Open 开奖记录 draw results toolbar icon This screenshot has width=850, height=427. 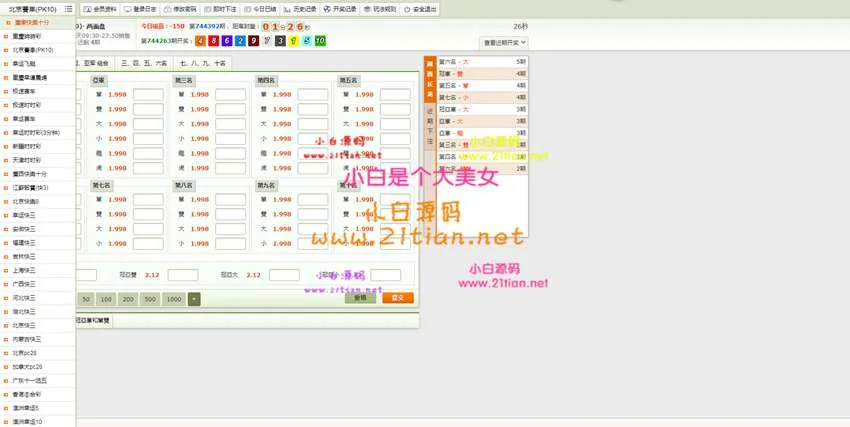(x=343, y=8)
